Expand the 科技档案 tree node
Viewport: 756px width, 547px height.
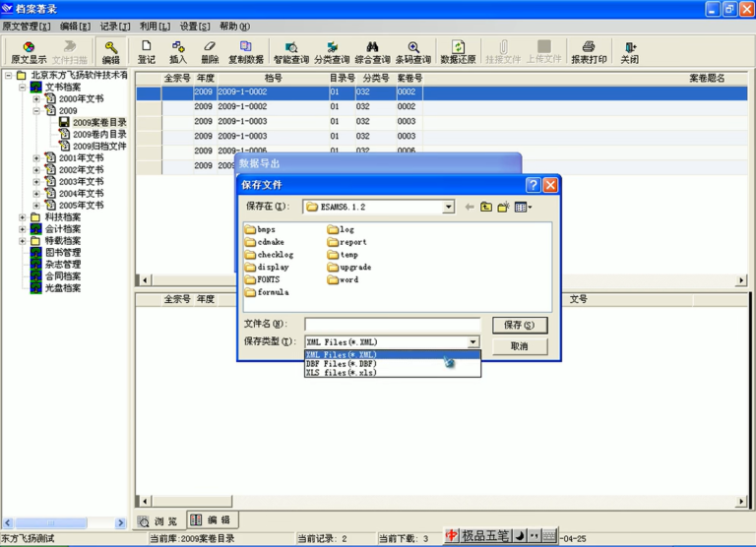23,217
